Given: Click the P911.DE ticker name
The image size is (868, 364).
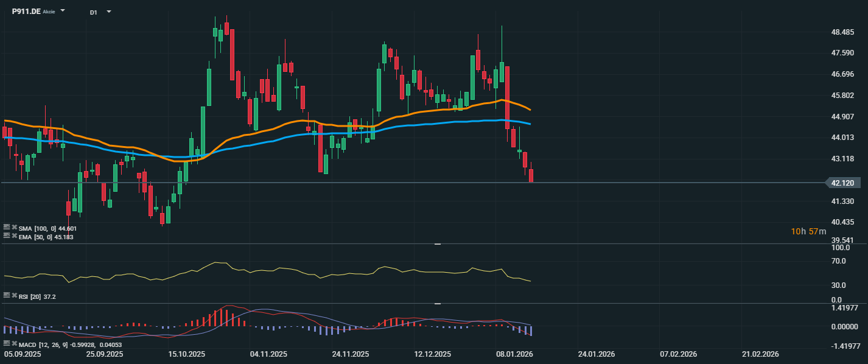Looking at the screenshot, I should pos(26,11).
